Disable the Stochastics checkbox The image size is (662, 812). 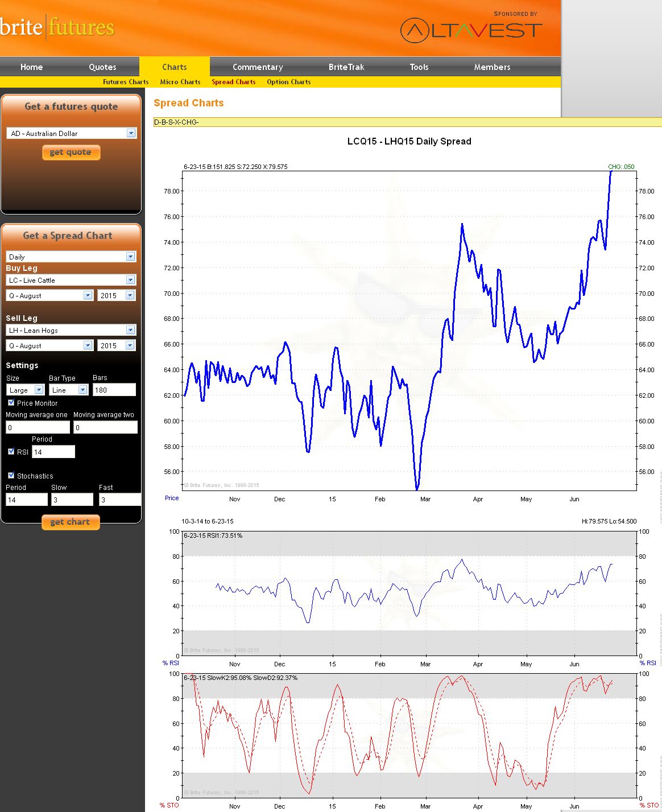11,475
